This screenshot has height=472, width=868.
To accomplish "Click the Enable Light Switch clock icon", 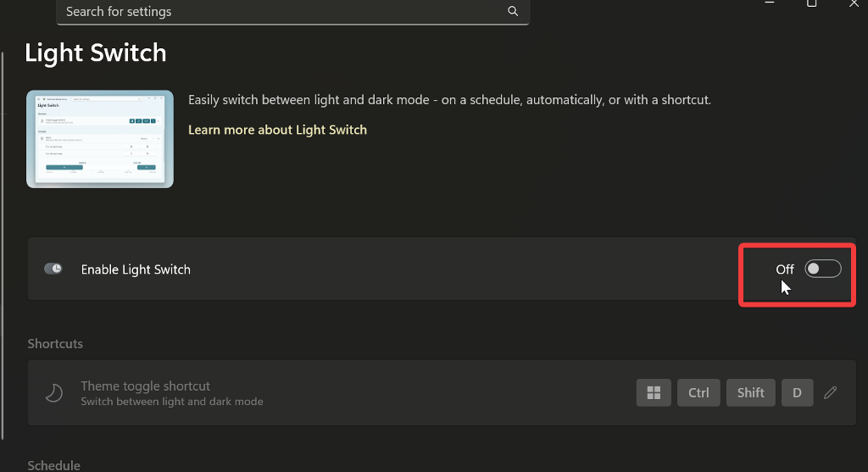I will click(x=53, y=269).
